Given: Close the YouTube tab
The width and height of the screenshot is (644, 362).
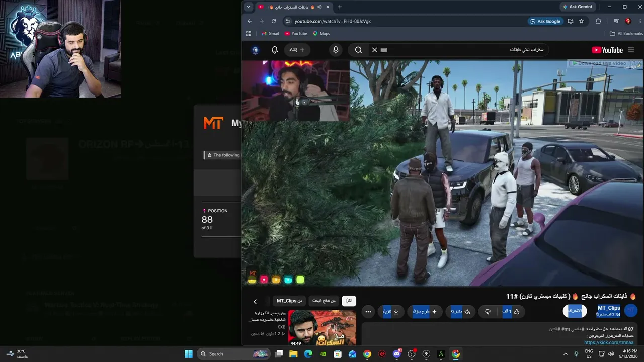Looking at the screenshot, I should 328,7.
